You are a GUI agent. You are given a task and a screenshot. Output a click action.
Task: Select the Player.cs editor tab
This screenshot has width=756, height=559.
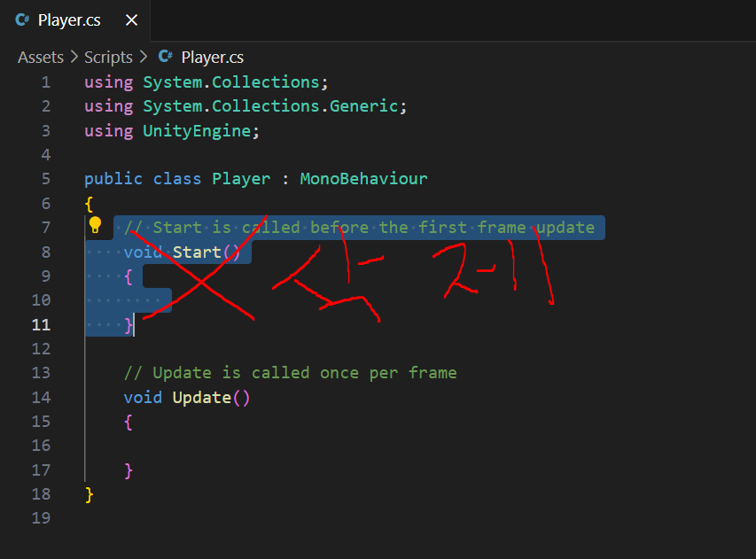click(x=69, y=20)
